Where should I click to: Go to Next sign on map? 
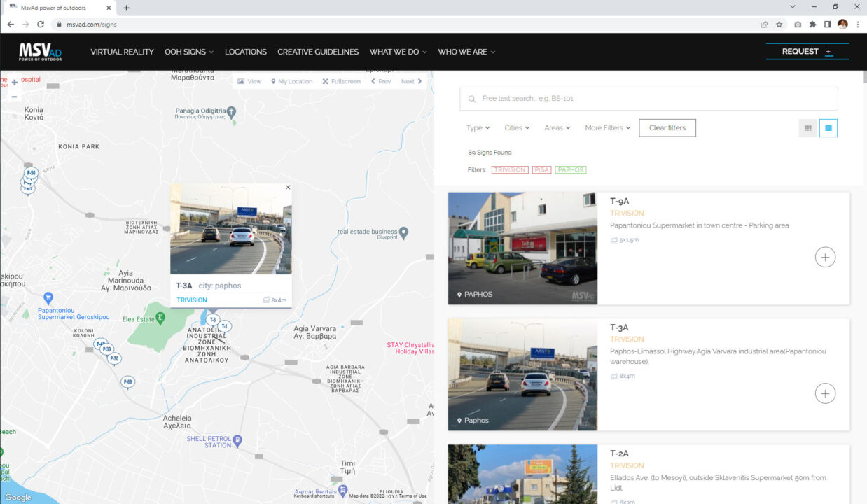tap(411, 82)
